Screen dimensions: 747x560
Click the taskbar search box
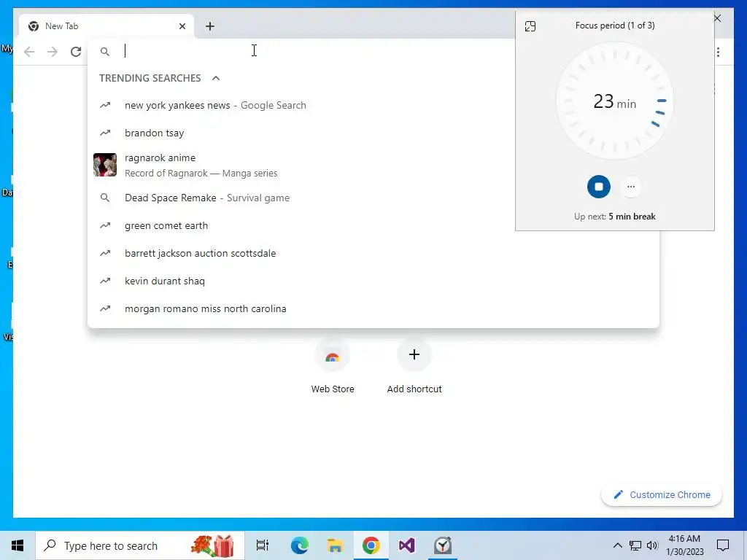(x=140, y=545)
